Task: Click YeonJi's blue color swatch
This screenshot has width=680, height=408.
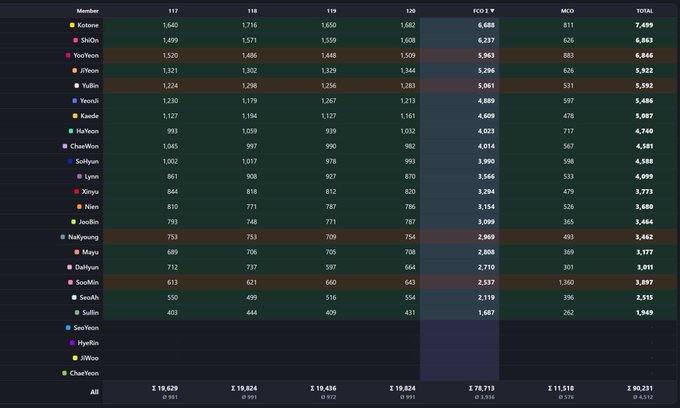Action: (x=75, y=101)
